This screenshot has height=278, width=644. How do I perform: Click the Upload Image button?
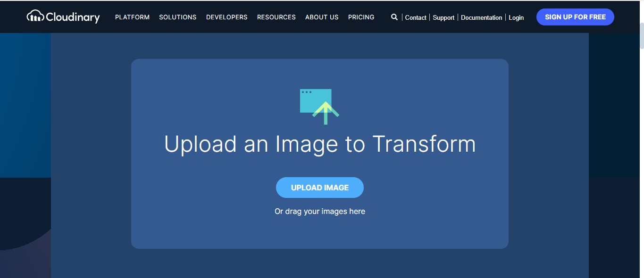coord(320,188)
